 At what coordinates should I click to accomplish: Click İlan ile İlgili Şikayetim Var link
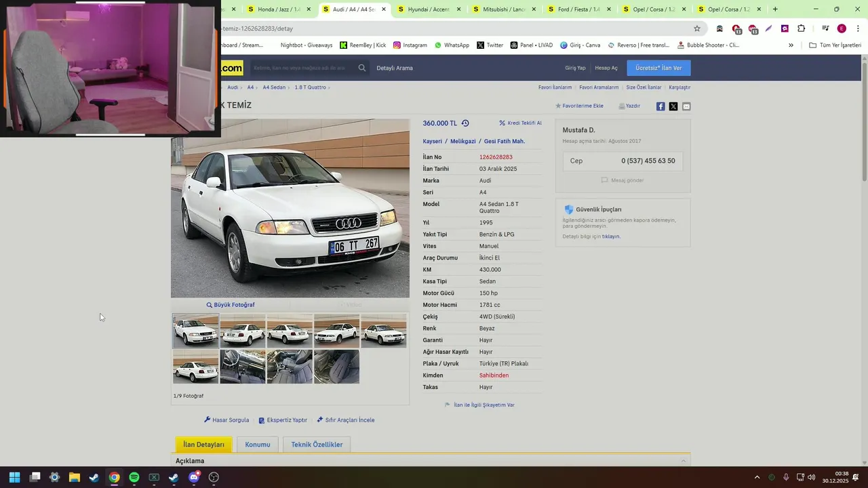point(479,405)
